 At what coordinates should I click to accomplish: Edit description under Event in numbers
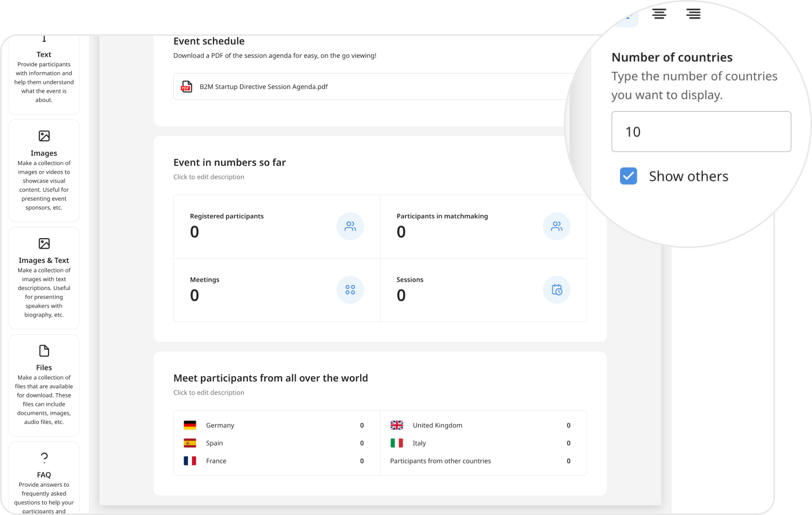click(x=209, y=177)
